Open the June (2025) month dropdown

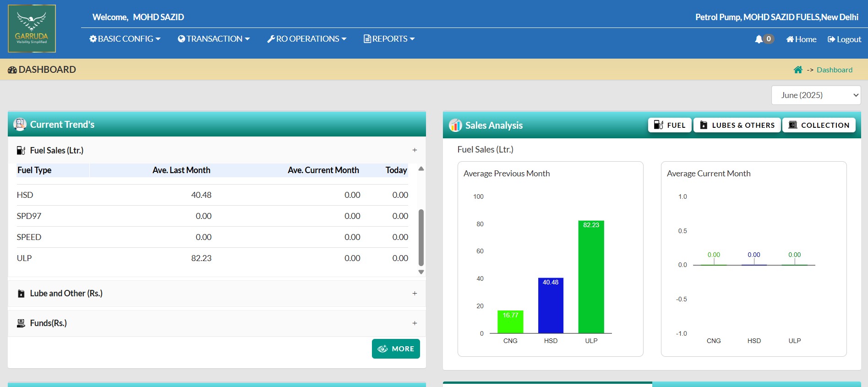816,95
